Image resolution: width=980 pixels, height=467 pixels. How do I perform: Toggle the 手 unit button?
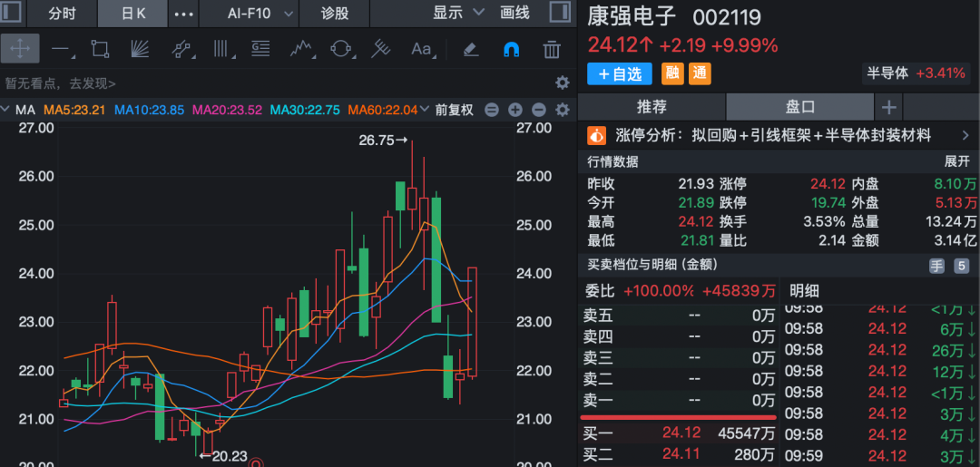click(936, 266)
